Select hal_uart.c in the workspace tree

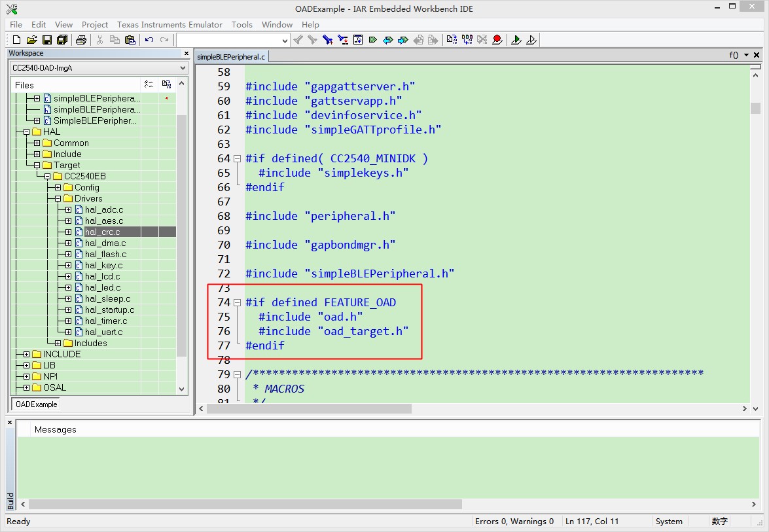(103, 332)
